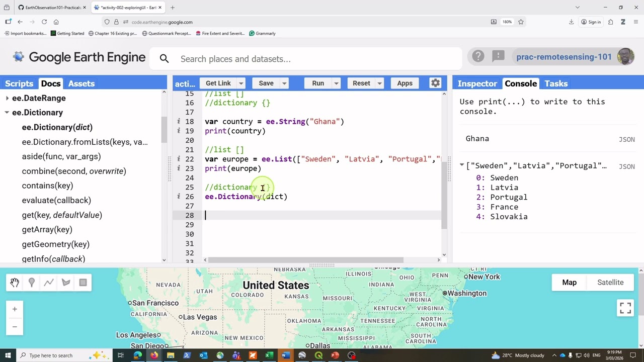Image resolution: width=644 pixels, height=362 pixels.
Task: Click the code editor horizontal scrollbar
Action: (306, 260)
